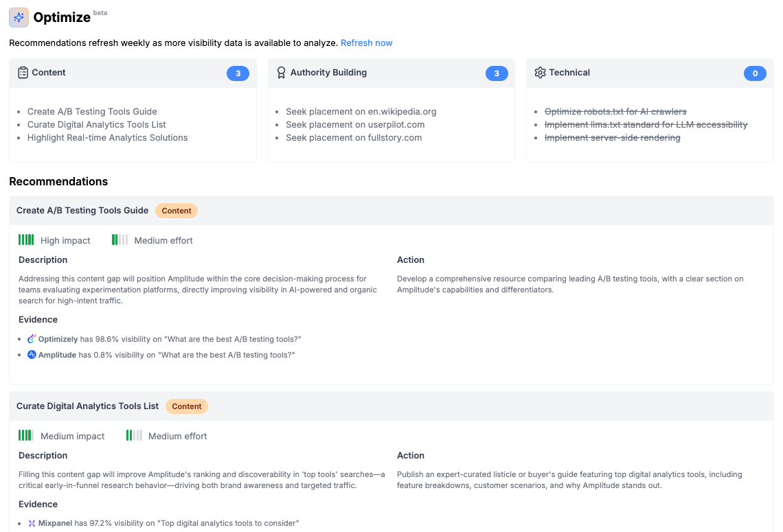Click Medium effort bars under A/B Testing Guide

coord(120,240)
